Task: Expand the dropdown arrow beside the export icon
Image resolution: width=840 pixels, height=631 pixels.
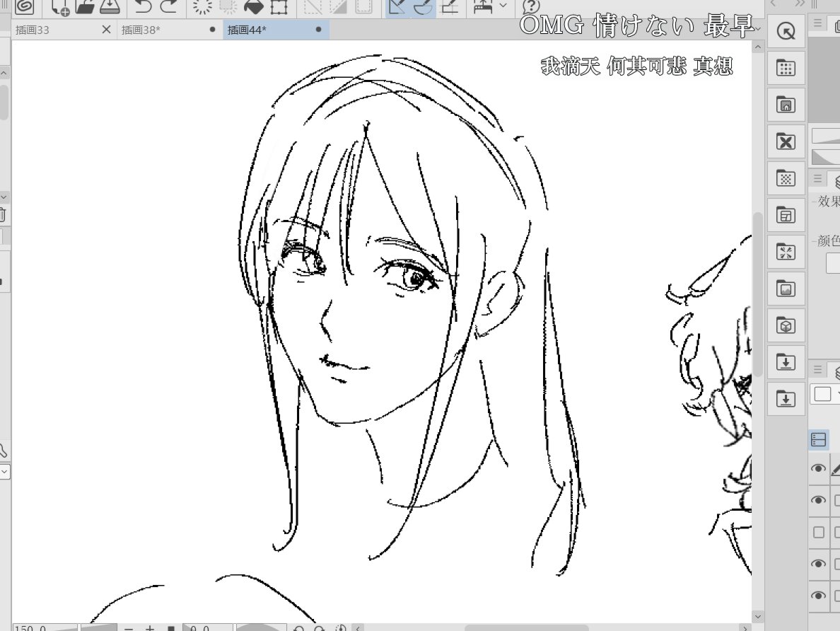Action: tap(503, 6)
